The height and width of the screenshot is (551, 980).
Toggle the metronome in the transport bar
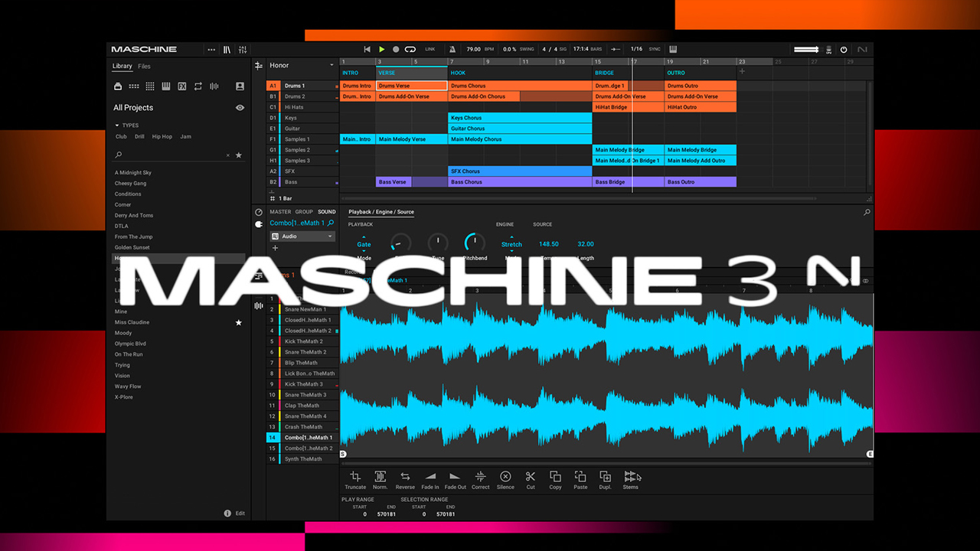click(452, 50)
